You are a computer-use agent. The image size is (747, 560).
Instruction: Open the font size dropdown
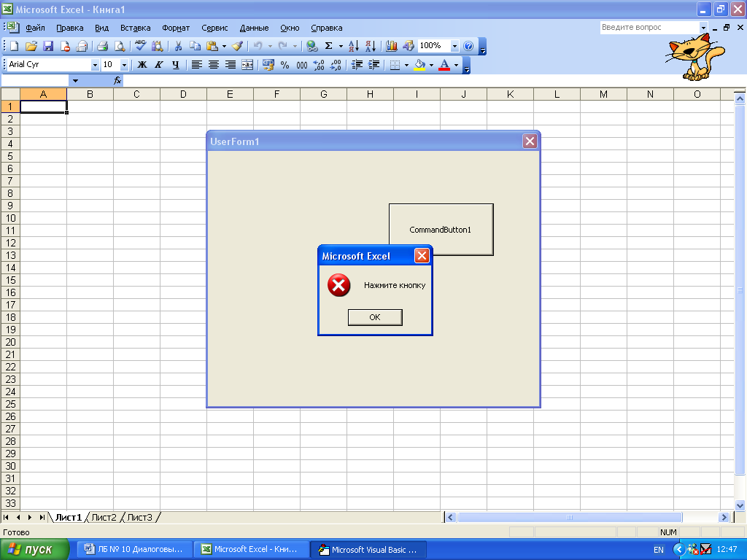[124, 65]
